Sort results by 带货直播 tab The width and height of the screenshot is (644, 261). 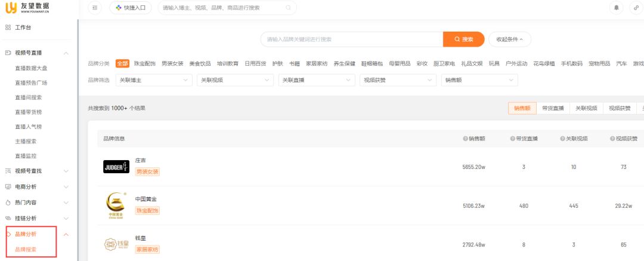[x=553, y=108]
